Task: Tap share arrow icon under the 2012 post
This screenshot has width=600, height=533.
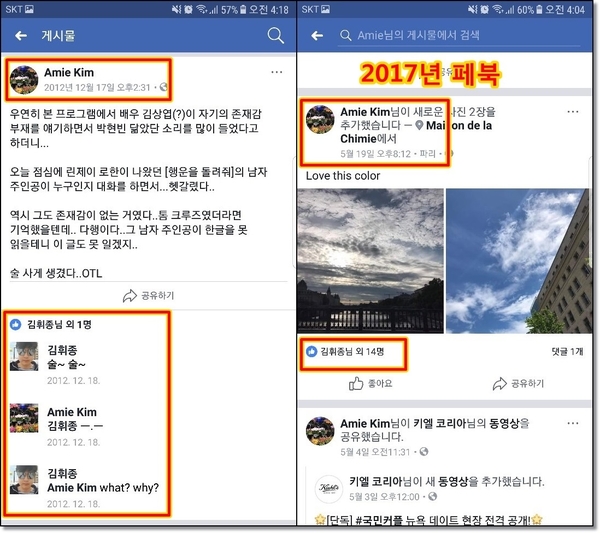Action: pos(130,296)
